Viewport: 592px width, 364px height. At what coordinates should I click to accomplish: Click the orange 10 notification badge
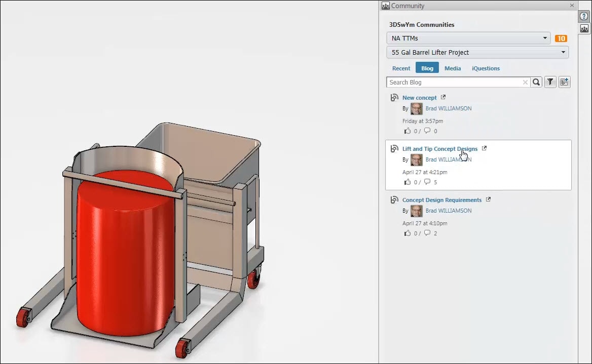pos(561,38)
